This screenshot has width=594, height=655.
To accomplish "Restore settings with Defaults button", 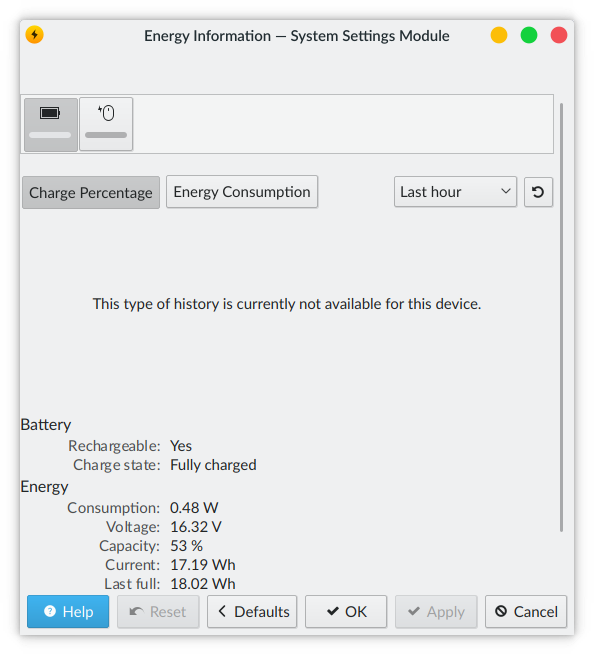I will point(252,612).
